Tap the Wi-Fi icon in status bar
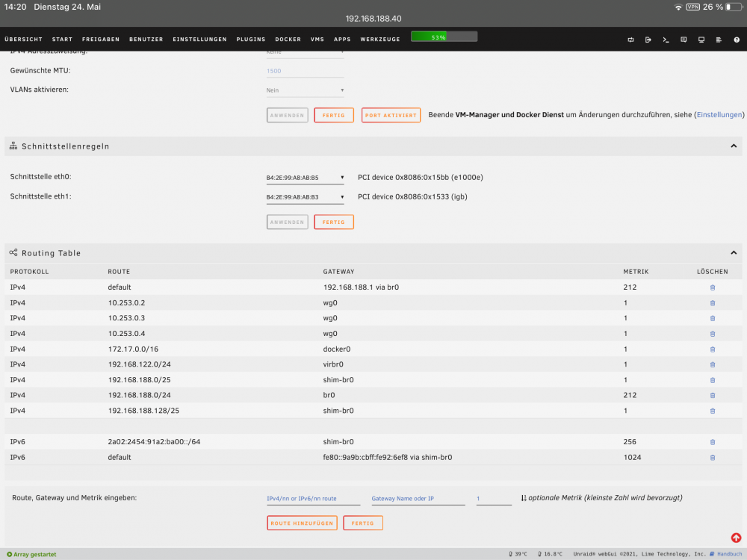This screenshot has width=747, height=560. point(678,7)
